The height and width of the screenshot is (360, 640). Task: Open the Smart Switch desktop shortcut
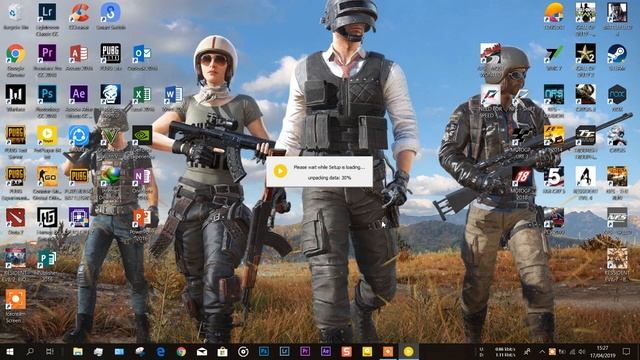(111, 12)
